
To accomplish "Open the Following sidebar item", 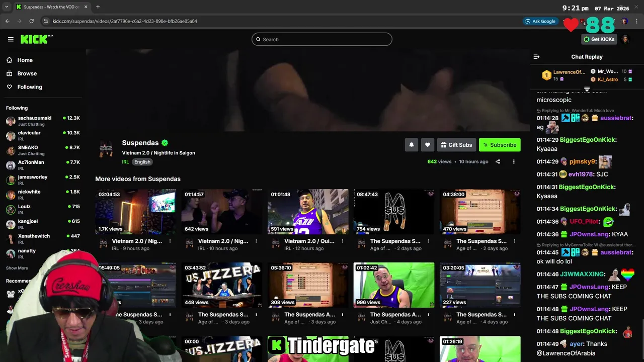I will [x=30, y=87].
